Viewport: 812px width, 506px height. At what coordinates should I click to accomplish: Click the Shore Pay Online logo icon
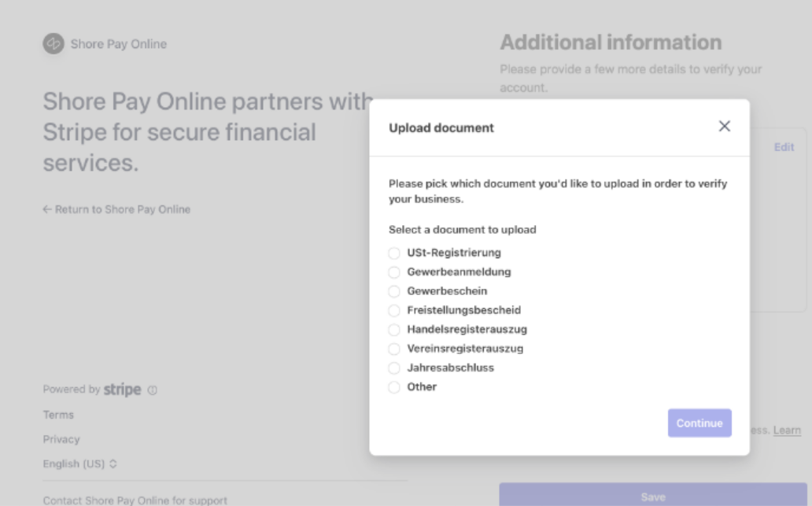[54, 44]
